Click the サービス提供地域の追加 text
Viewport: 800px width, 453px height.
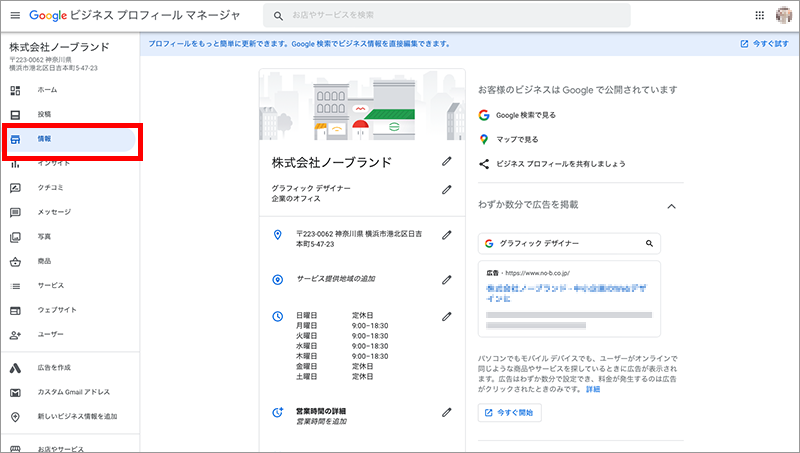pos(336,279)
